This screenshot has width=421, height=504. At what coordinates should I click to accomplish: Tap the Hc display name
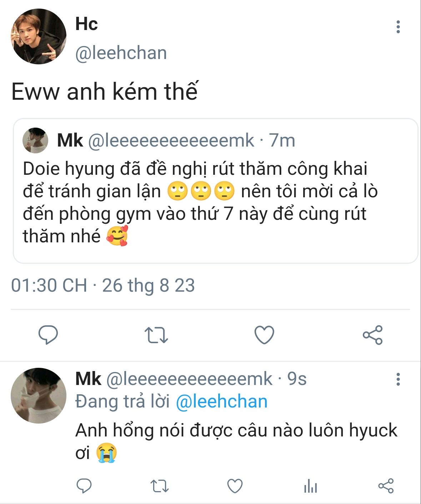click(x=86, y=24)
